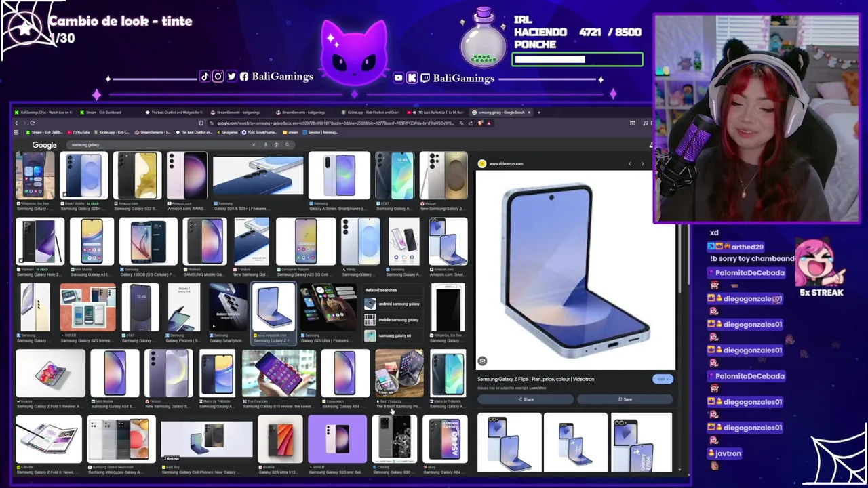Click the Share button under preview image

(x=526, y=399)
